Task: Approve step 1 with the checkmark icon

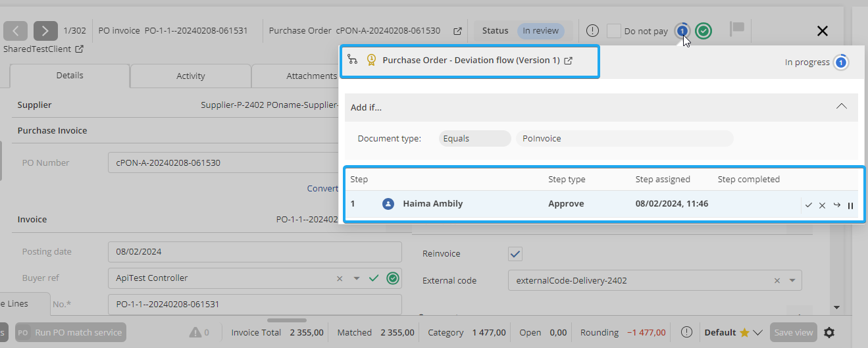Action: (808, 205)
